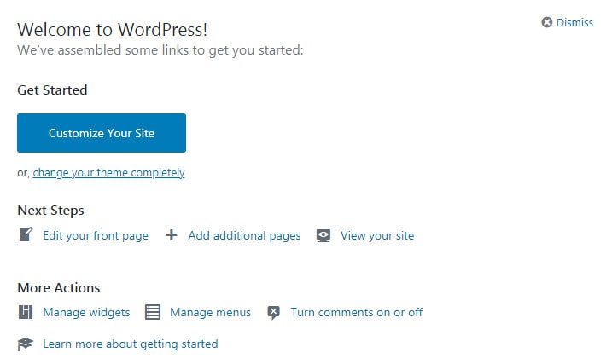Viewport: 612px width, 364px height.
Task: Open Learn more about getting started link
Action: pos(131,344)
